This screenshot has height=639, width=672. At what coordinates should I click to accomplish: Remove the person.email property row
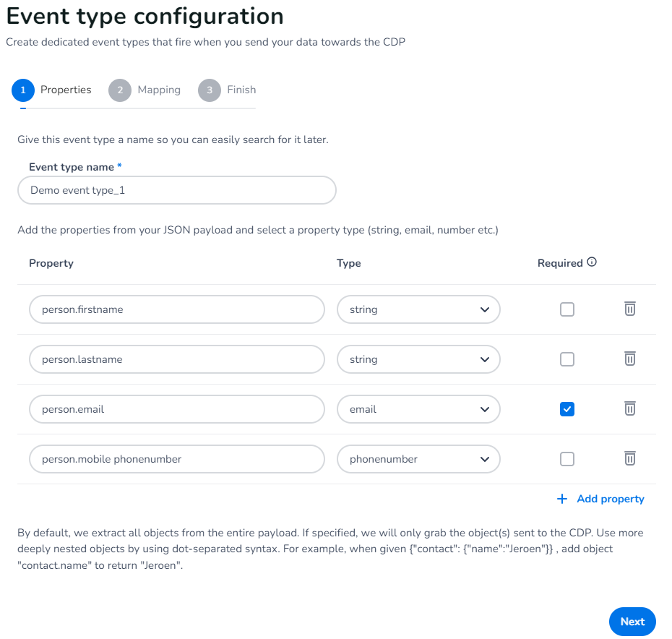tap(629, 409)
